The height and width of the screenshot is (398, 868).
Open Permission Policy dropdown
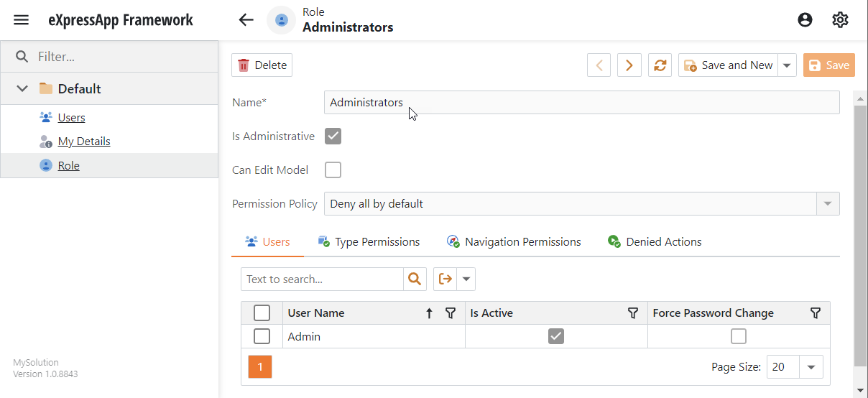828,203
